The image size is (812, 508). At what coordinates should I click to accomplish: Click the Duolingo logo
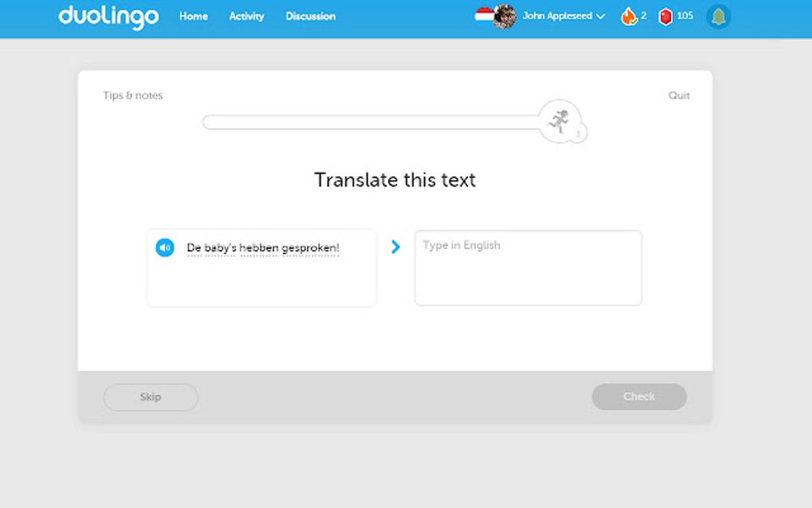[107, 17]
